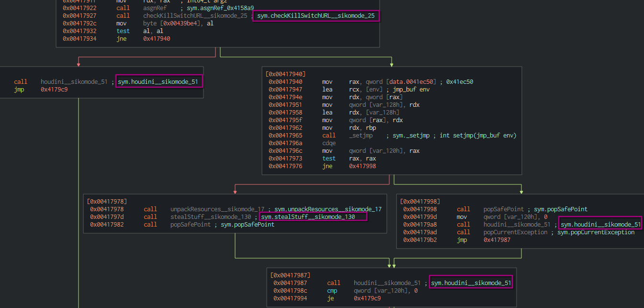Select block header [0x00417998]
The image size is (644, 308).
(x=419, y=202)
